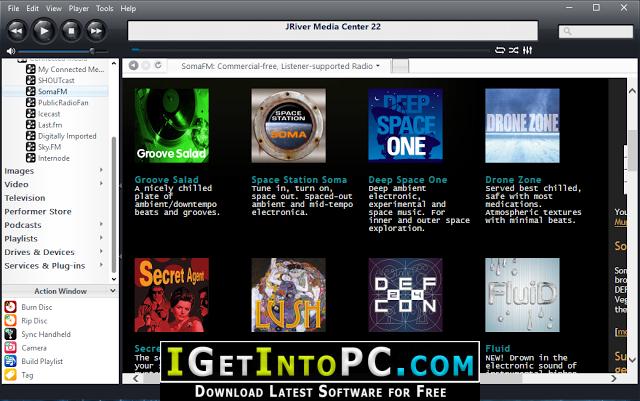The image size is (640, 401).
Task: Click in the search box
Action: point(596,31)
